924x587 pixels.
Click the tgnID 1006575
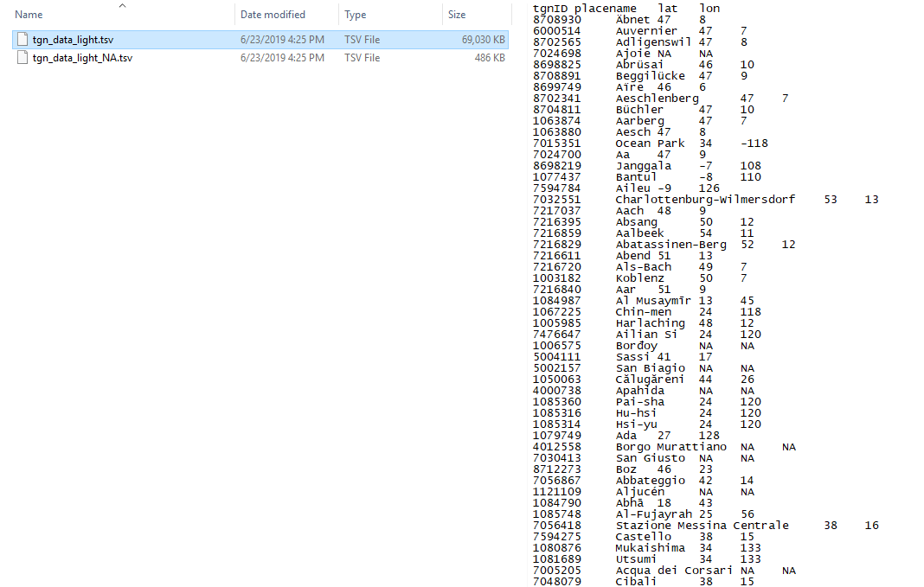click(557, 346)
